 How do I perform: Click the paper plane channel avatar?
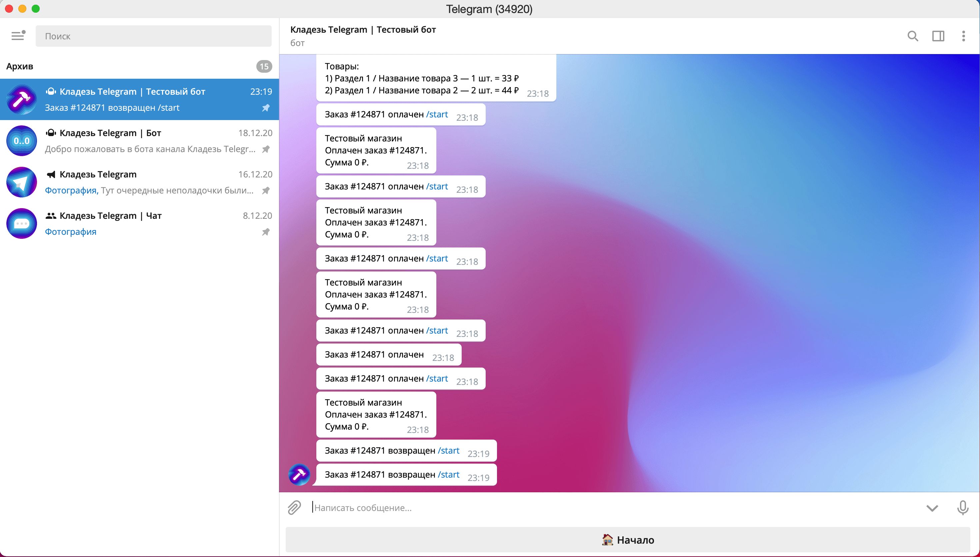22,182
